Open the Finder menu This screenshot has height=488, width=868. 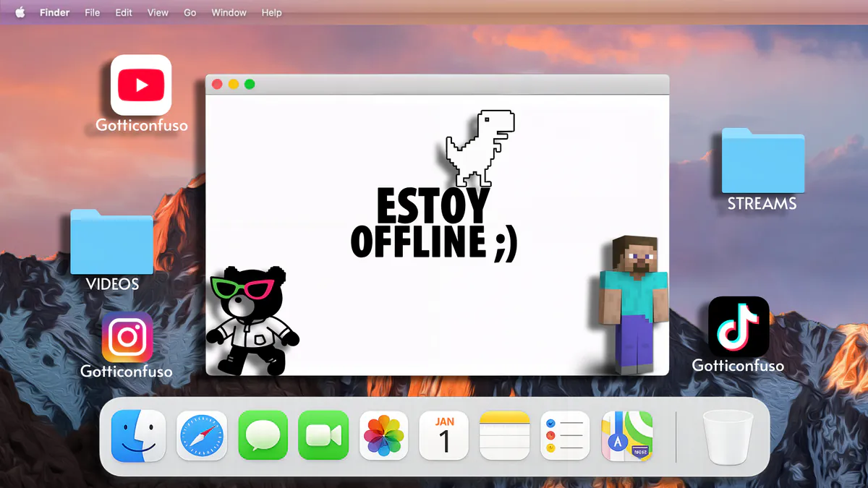coord(54,12)
